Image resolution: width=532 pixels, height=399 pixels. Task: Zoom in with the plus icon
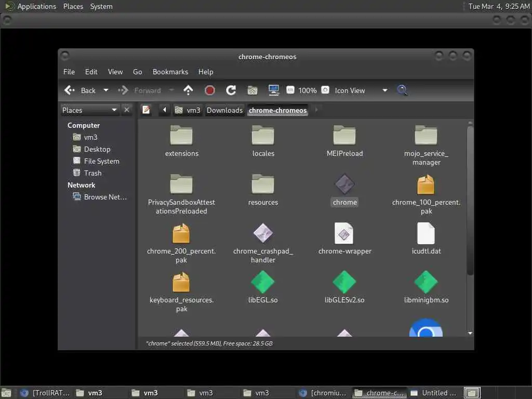[325, 90]
